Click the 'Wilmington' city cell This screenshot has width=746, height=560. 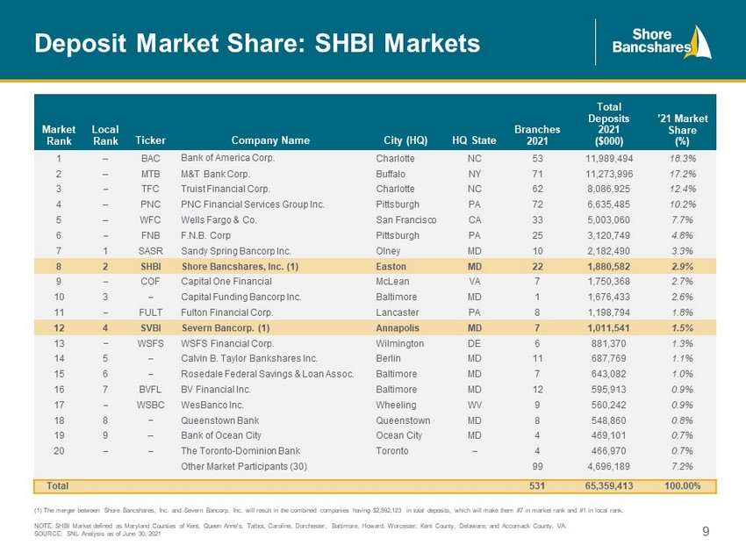pos(399,343)
